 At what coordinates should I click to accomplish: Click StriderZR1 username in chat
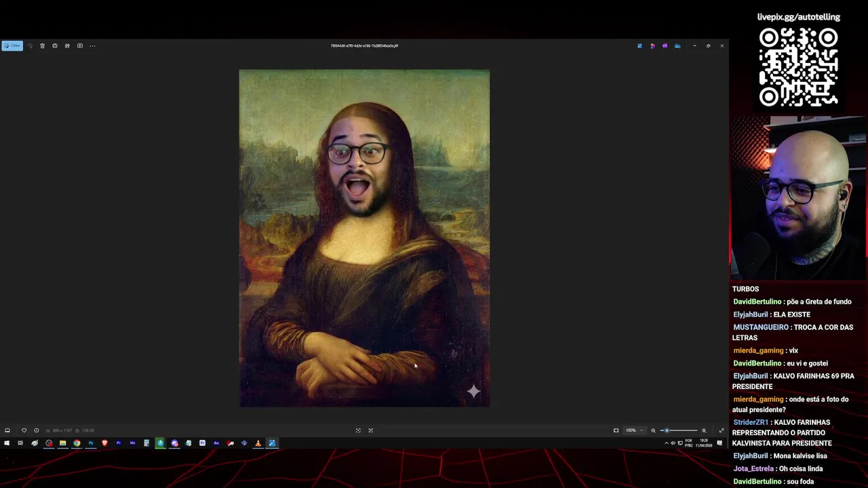751,422
